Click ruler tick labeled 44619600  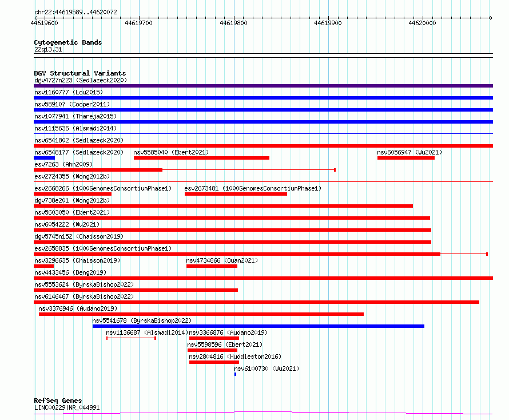[x=44, y=23]
